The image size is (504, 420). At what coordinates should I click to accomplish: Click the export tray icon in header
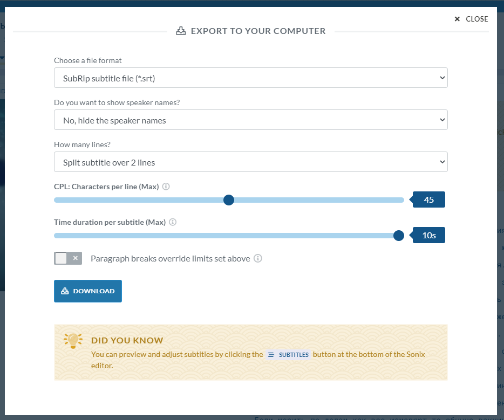click(x=181, y=31)
